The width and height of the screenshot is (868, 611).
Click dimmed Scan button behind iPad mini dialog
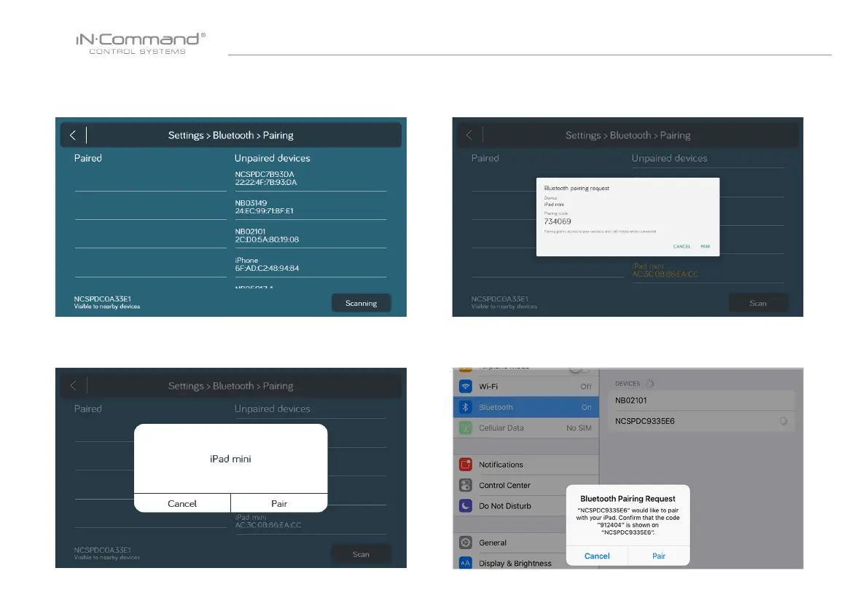(x=361, y=554)
